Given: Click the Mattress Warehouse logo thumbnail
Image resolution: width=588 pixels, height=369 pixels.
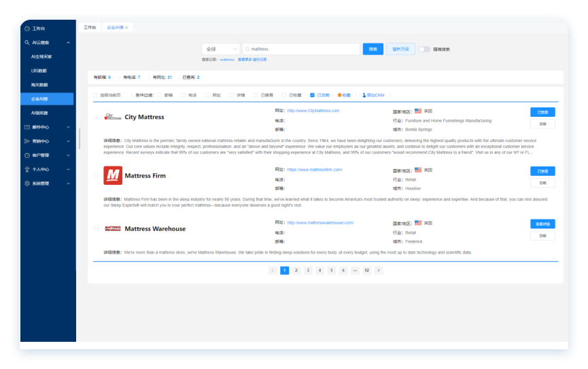Looking at the screenshot, I should pos(113,229).
